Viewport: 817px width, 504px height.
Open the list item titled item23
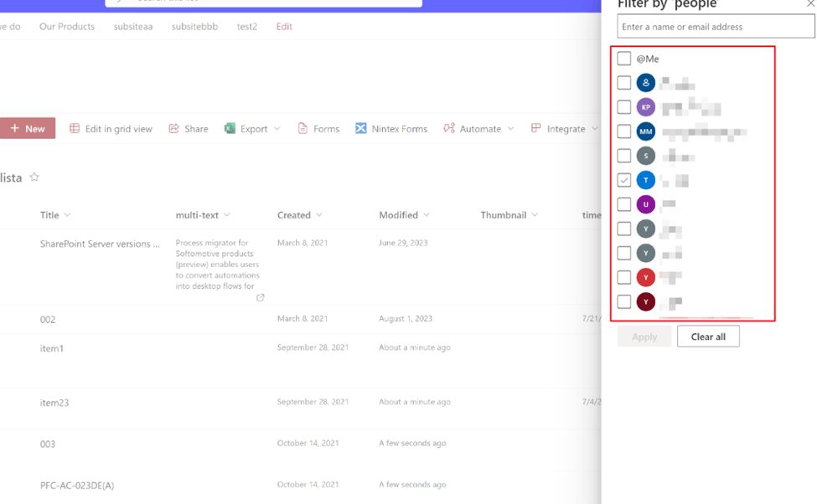(x=54, y=403)
